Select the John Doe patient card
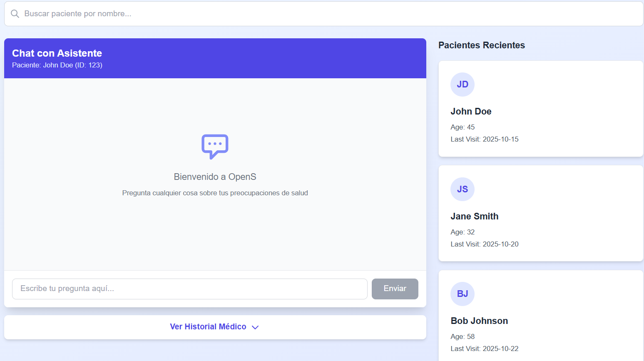This screenshot has width=644, height=361. 540,109
